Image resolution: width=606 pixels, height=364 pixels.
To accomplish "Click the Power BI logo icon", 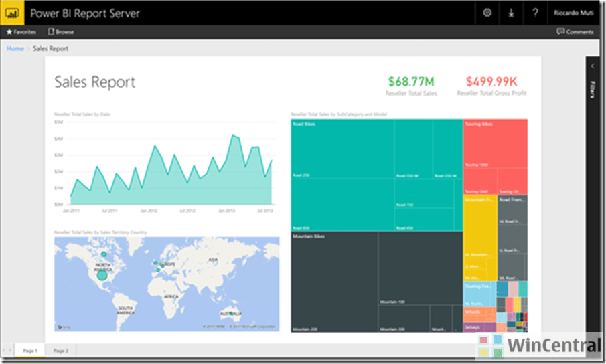I will coord(12,13).
